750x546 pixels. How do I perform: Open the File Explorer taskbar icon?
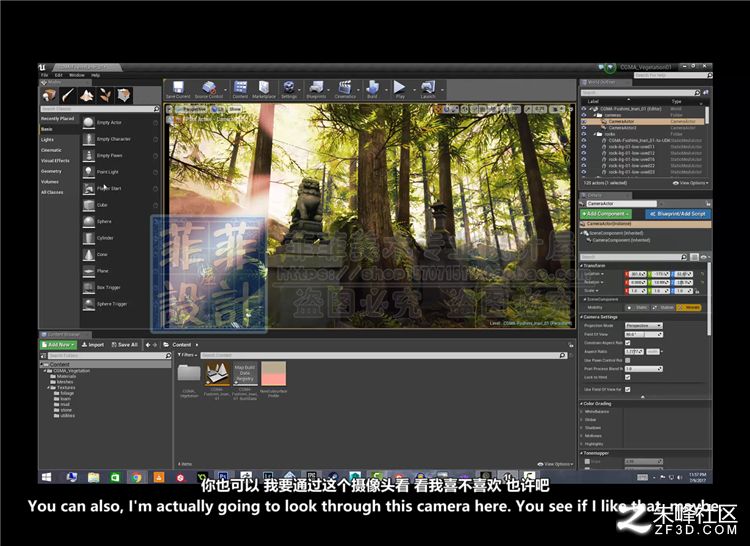click(93, 477)
